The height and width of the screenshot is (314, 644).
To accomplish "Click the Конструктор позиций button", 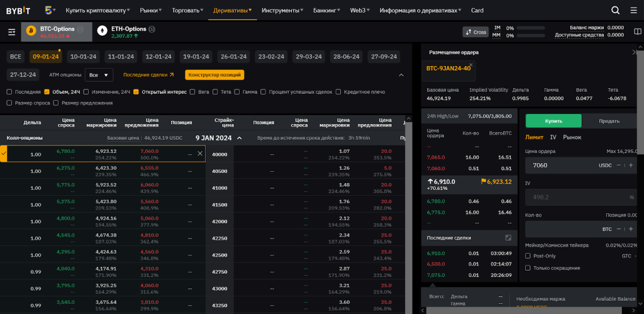I will click(214, 75).
